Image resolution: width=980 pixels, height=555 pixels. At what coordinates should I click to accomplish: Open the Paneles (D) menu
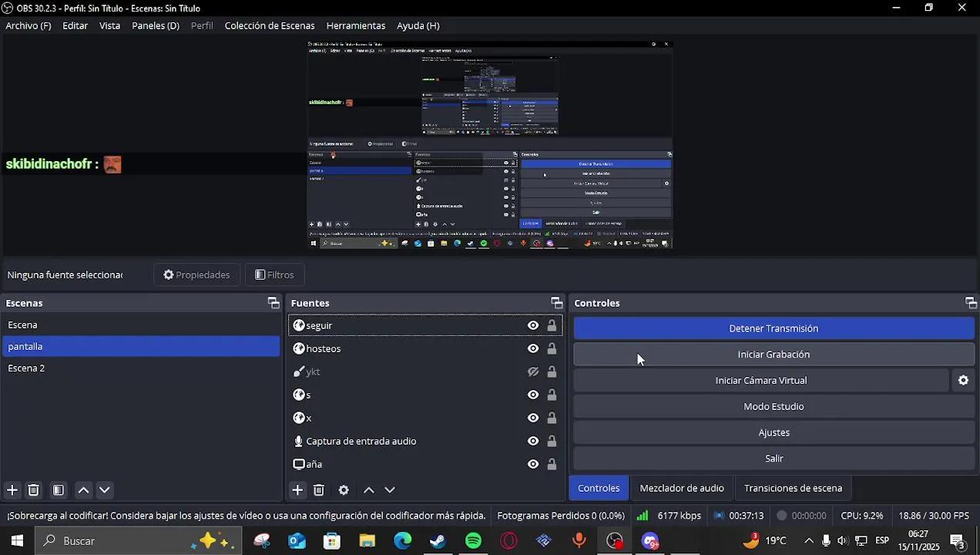[156, 25]
